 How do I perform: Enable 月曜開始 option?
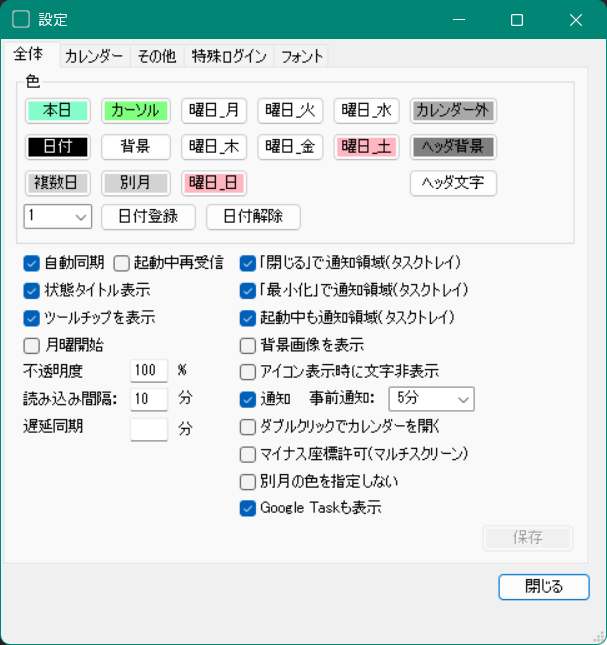(31, 345)
